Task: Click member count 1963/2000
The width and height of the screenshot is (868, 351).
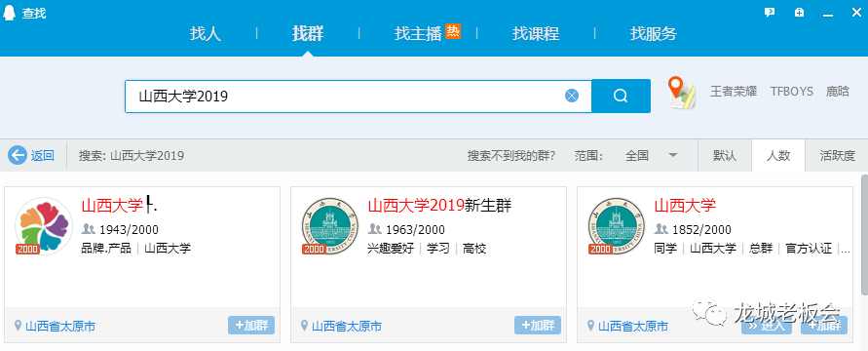Action: [415, 229]
